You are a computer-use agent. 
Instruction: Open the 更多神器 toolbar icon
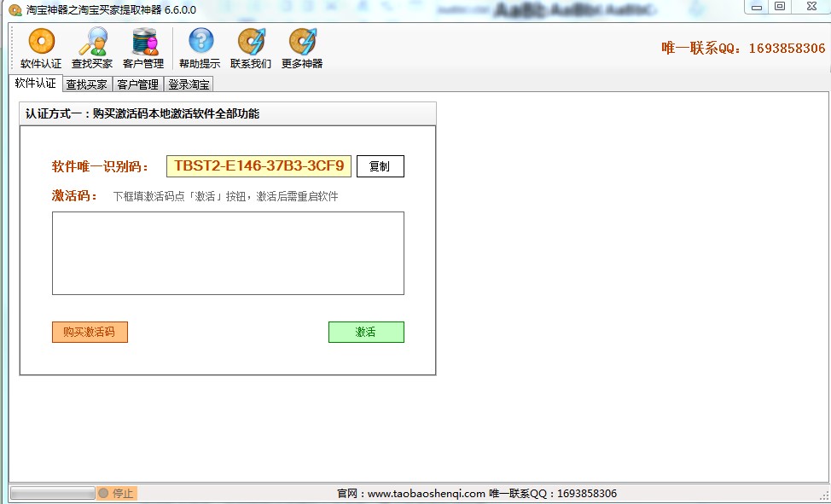click(x=302, y=49)
